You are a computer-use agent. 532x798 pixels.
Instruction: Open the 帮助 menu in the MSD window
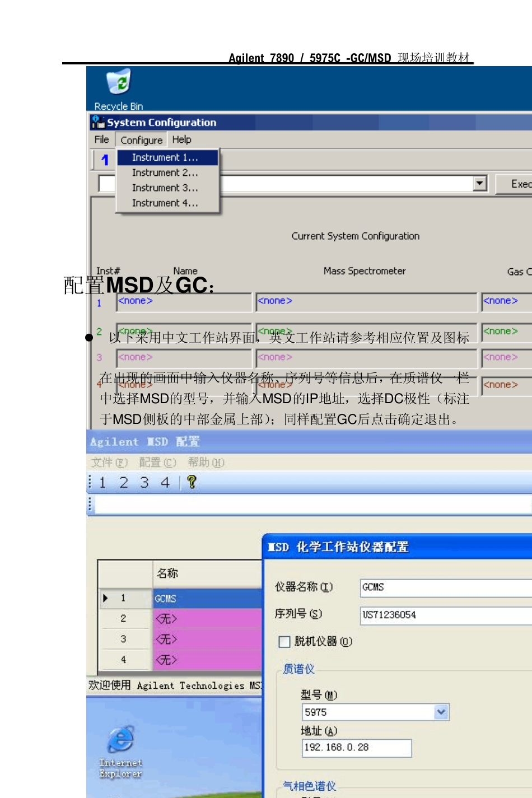click(x=206, y=463)
